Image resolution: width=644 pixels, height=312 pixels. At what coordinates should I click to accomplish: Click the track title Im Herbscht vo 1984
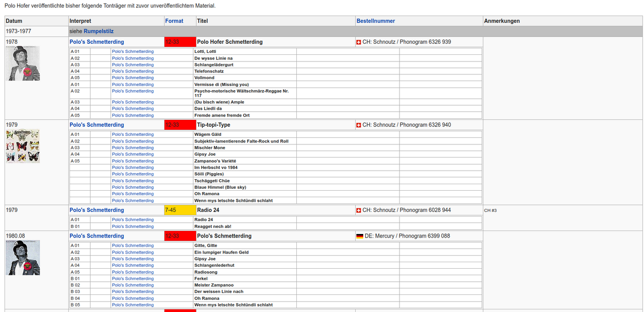[x=216, y=168]
